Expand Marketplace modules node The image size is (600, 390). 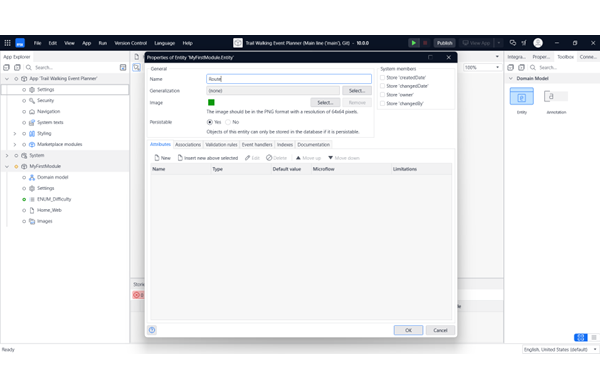[x=15, y=144]
